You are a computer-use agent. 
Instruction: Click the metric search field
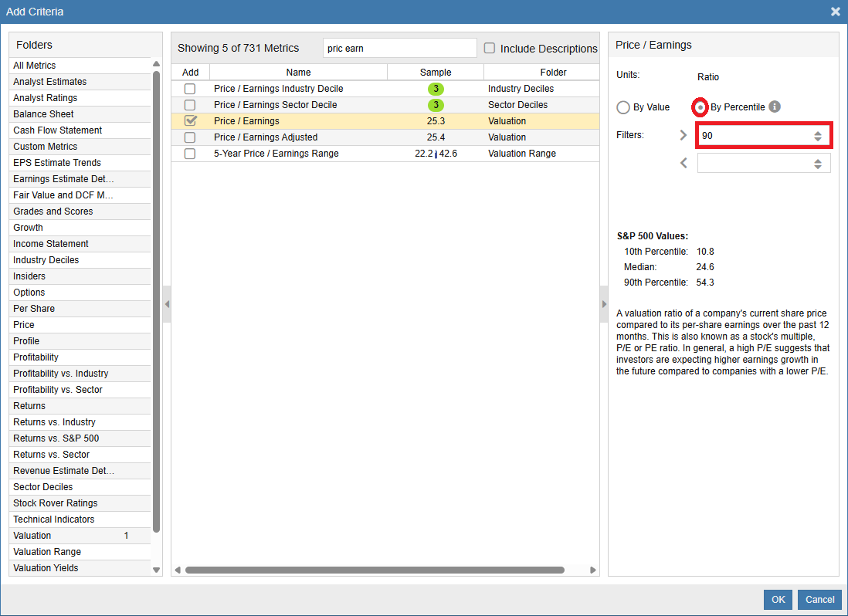pos(399,48)
